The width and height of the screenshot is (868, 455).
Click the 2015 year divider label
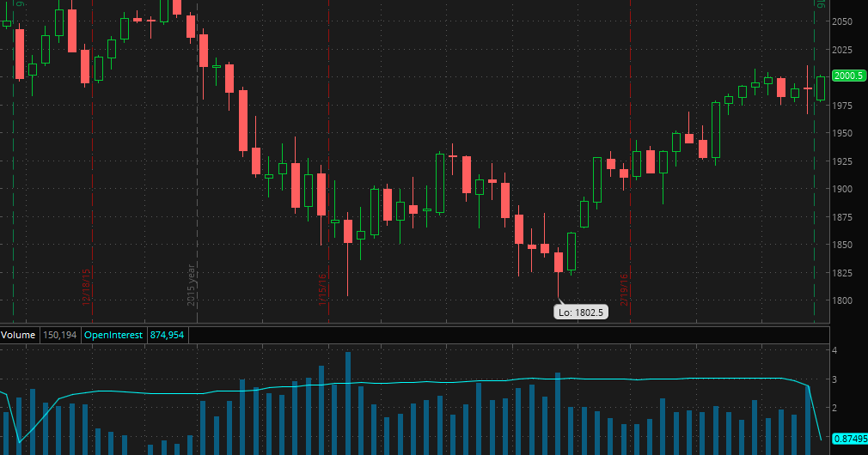click(191, 285)
